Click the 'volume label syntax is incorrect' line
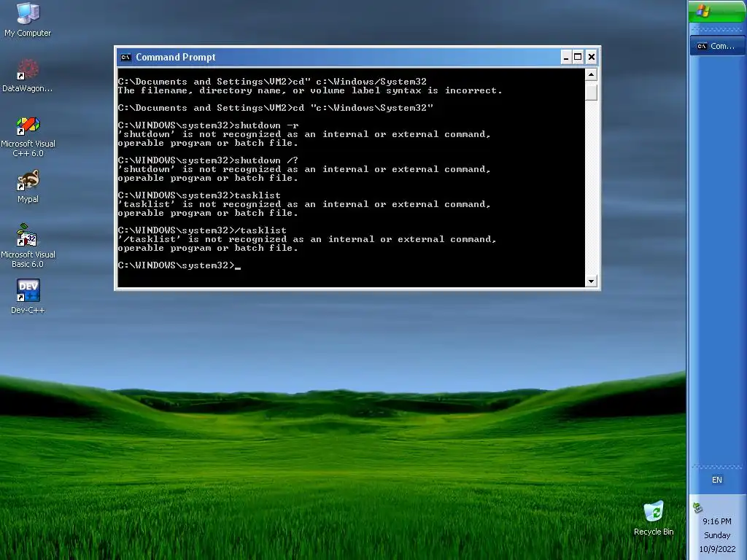Screen dimensions: 747x560 [x=310, y=90]
